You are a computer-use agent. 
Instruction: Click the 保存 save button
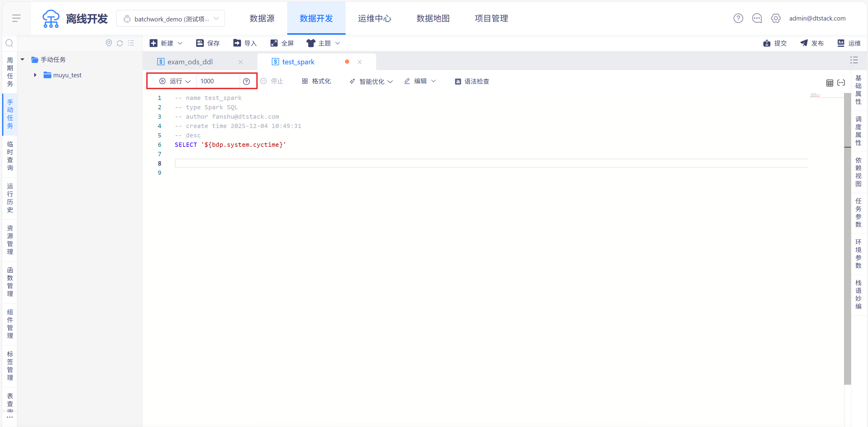click(208, 43)
